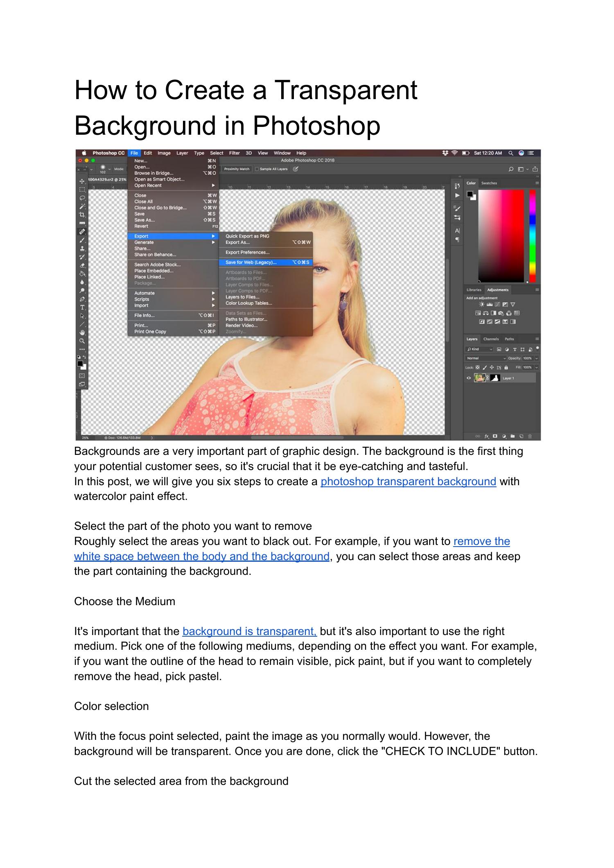This screenshot has width=614, height=868.
Task: Switch to the Channels tab
Action: [x=491, y=339]
